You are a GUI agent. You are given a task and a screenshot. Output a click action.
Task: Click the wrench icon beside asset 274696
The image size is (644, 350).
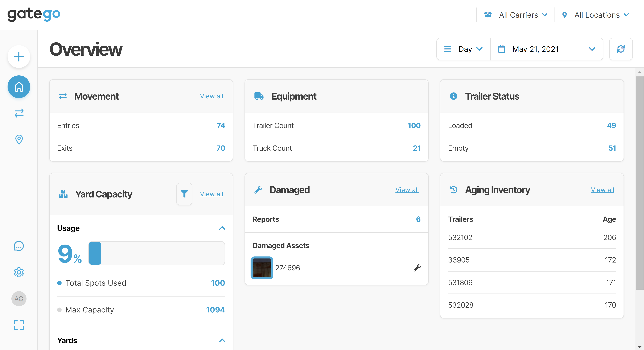point(417,268)
